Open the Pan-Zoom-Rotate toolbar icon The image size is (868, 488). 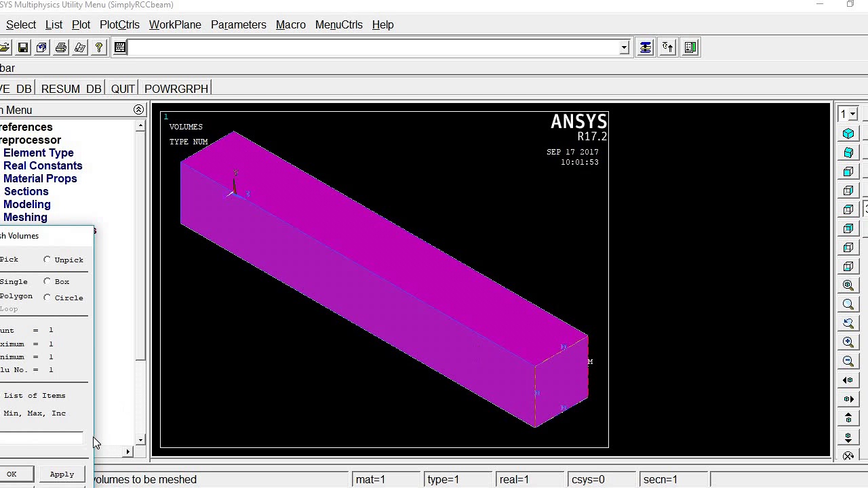pos(42,47)
